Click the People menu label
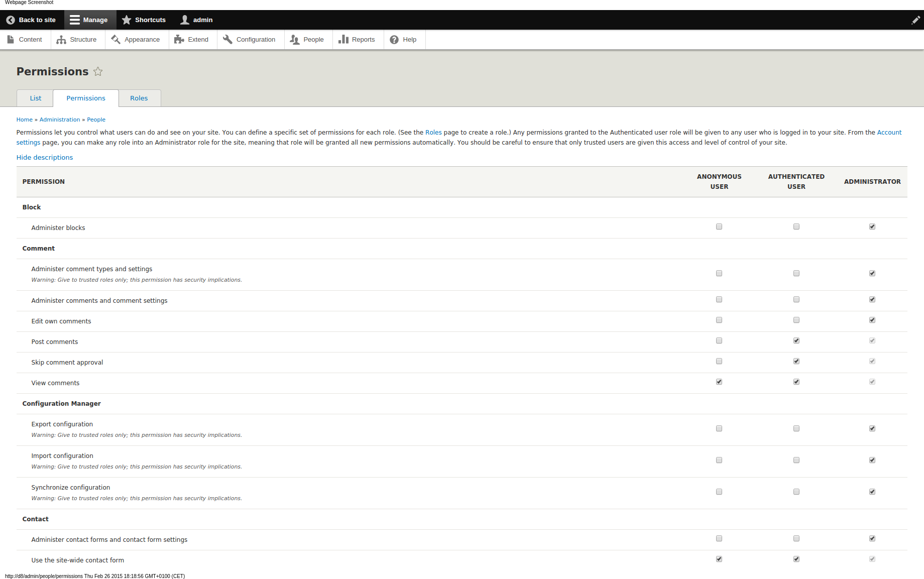Screen dimensions: 924x579 pyautogui.click(x=314, y=40)
